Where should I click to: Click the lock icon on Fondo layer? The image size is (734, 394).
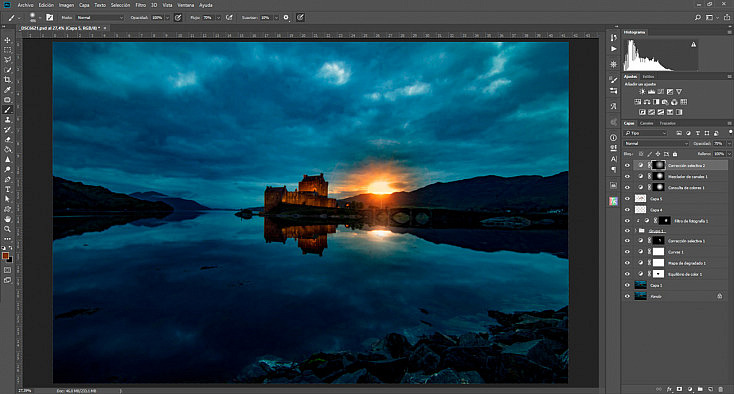[719, 296]
